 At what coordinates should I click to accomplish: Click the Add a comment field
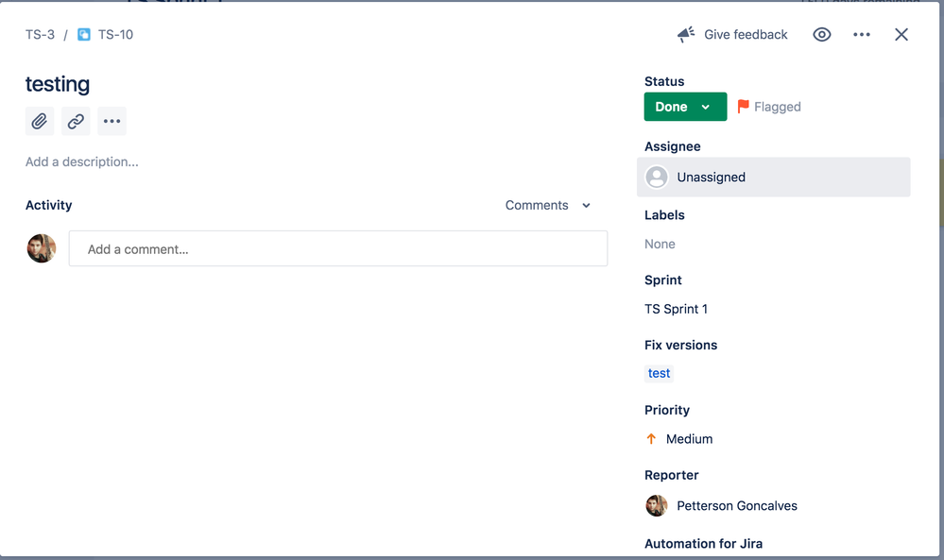point(337,248)
